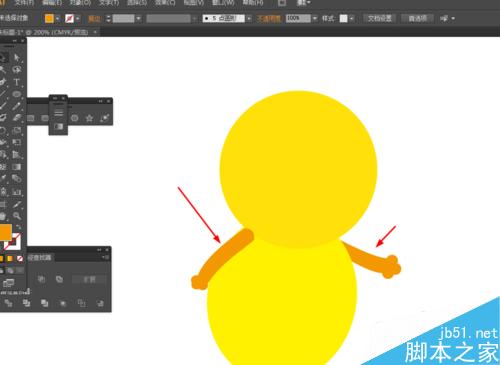Click the Exclude shape mode icon
Viewport: 500px width, 365px height.
(x=59, y=279)
